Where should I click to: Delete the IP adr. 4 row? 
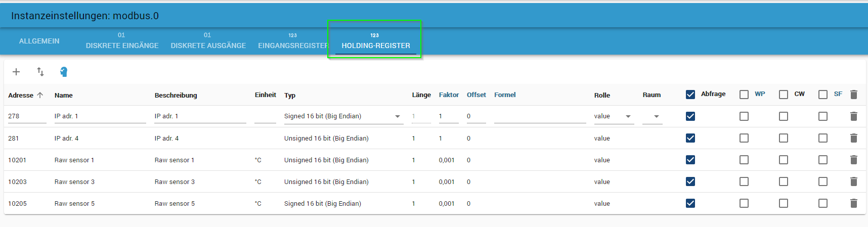pyautogui.click(x=853, y=138)
